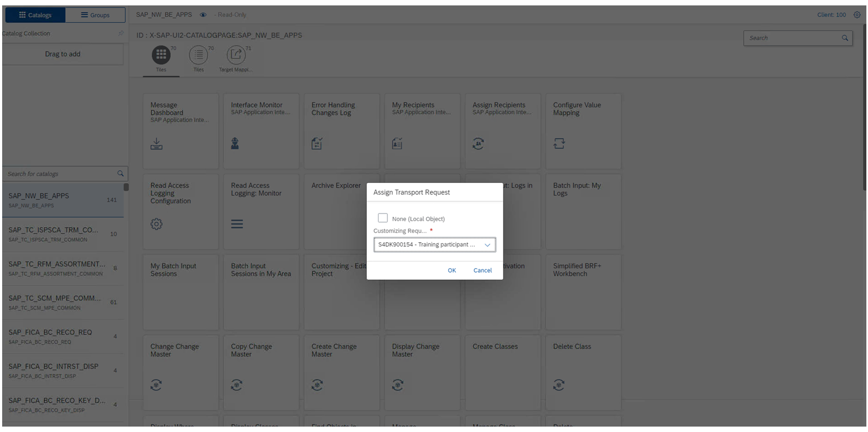The height and width of the screenshot is (432, 868).
Task: Click the main Search field
Action: pyautogui.click(x=797, y=38)
